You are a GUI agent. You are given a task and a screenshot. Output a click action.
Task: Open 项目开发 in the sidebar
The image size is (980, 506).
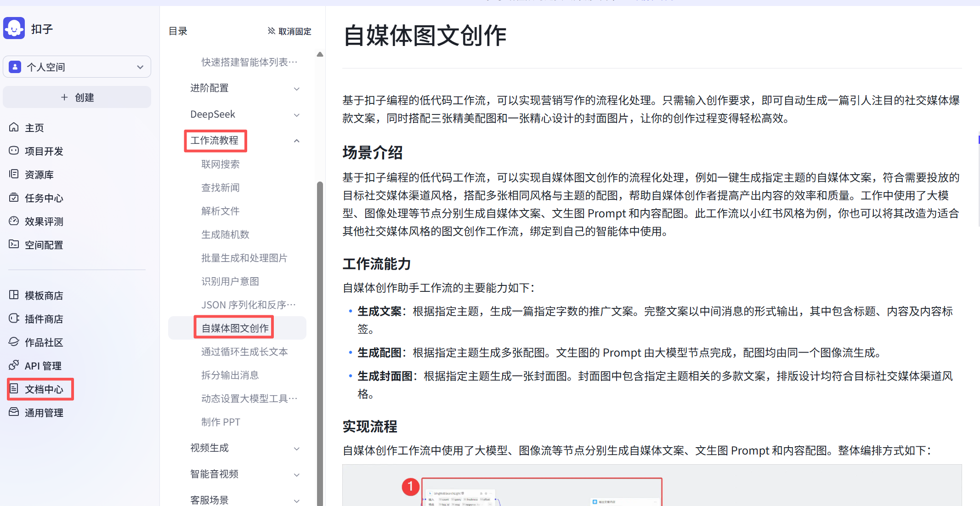click(44, 151)
